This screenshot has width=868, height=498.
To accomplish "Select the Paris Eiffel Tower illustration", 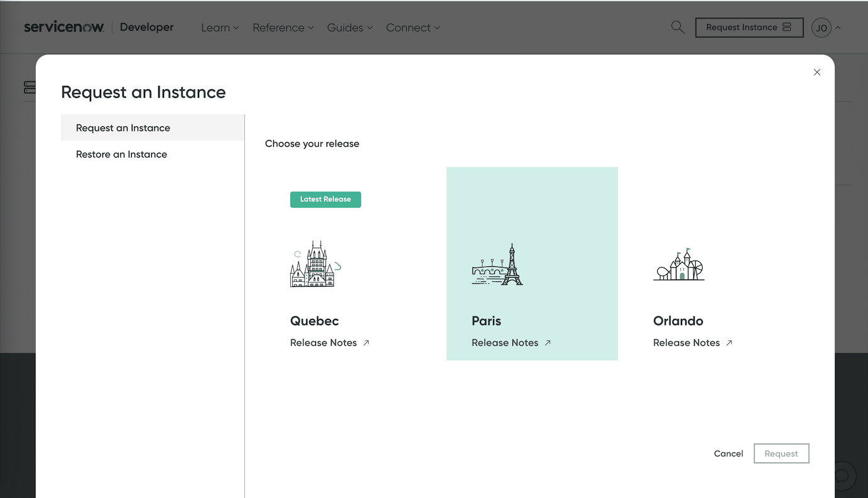I will [497, 265].
